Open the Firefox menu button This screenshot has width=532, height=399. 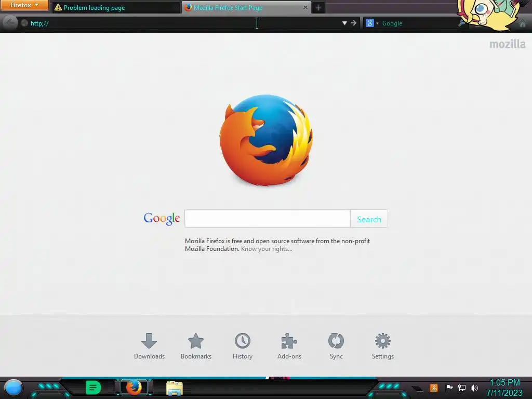[24, 5]
